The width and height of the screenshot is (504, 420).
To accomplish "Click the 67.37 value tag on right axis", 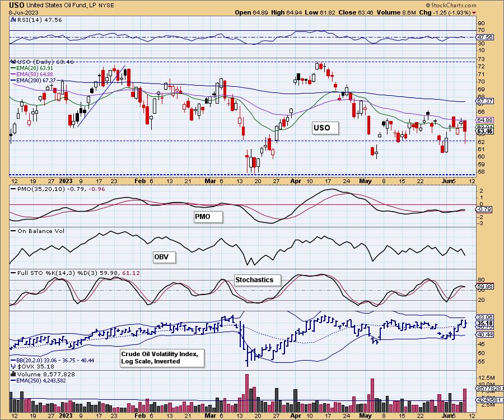I will tap(485, 101).
